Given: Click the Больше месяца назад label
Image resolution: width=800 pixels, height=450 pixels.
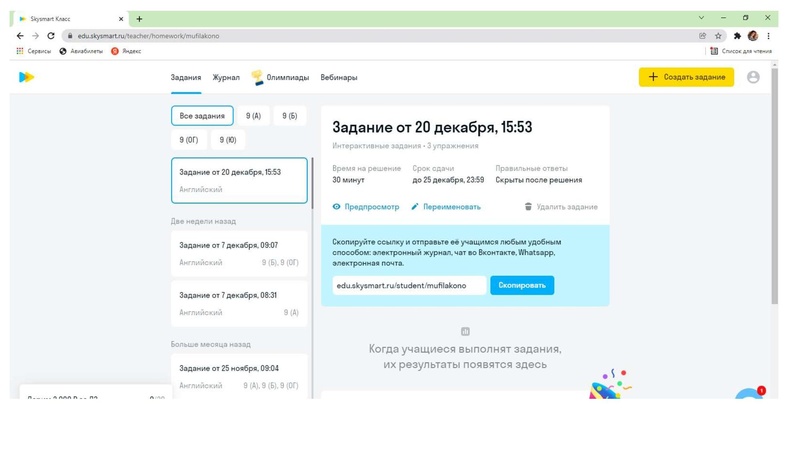Looking at the screenshot, I should [x=211, y=344].
